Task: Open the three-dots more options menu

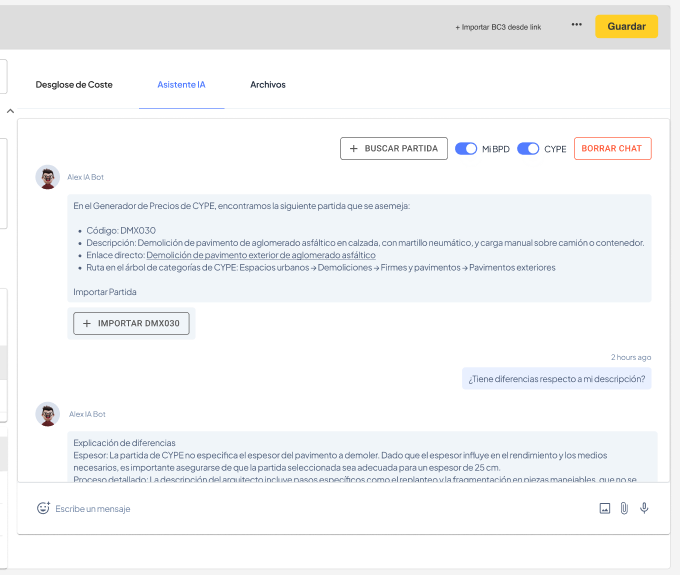Action: tap(577, 25)
